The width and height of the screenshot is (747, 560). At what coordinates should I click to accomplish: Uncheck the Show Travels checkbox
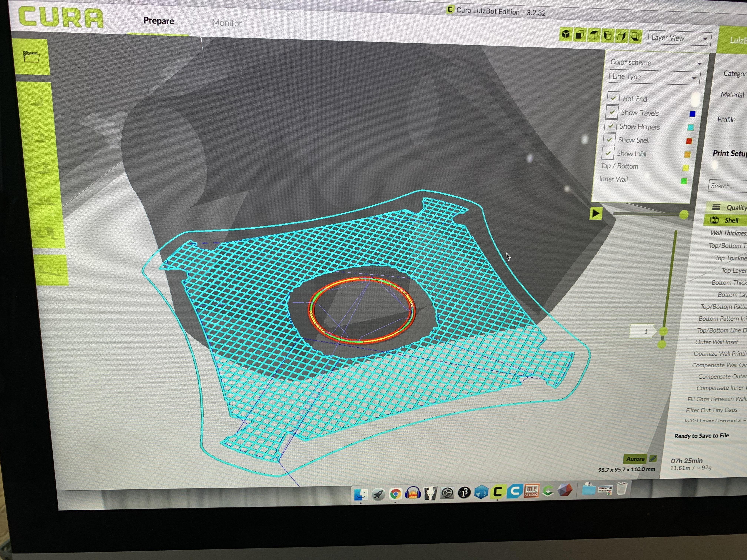[x=612, y=112]
